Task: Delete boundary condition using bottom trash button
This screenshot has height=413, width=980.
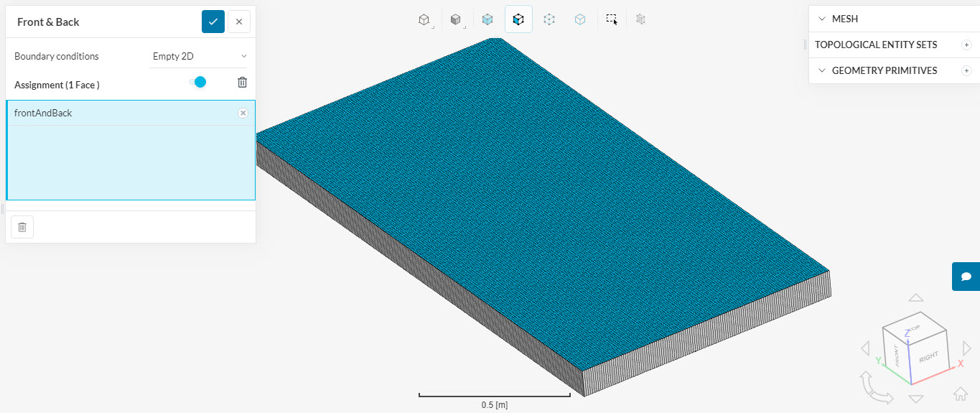Action: 22,227
